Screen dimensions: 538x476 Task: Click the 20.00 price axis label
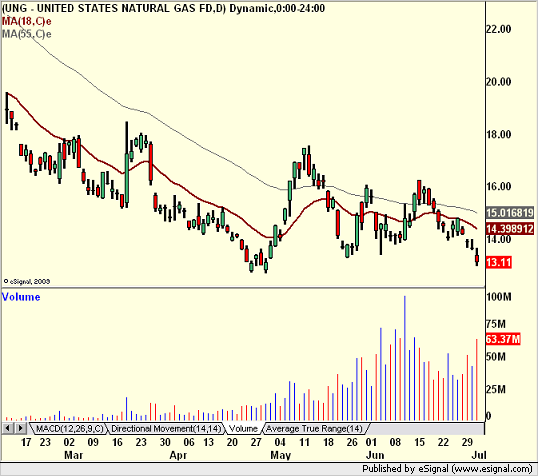click(x=499, y=82)
